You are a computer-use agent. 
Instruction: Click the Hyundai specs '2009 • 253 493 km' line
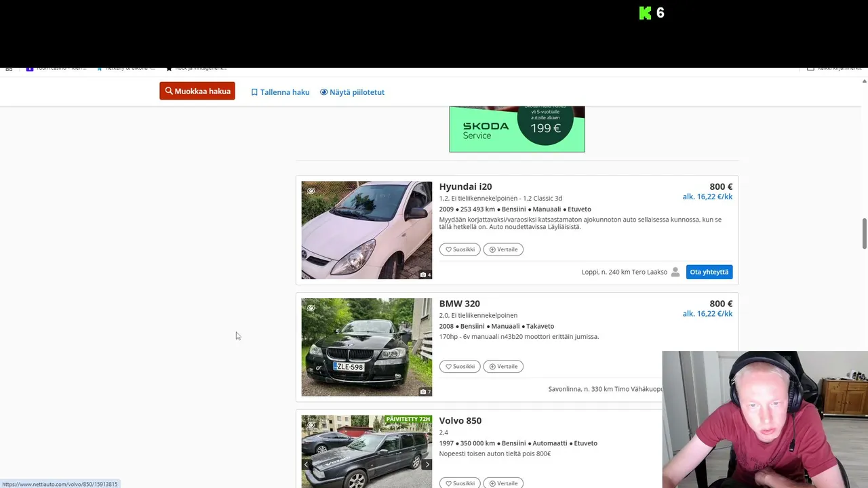(x=515, y=209)
